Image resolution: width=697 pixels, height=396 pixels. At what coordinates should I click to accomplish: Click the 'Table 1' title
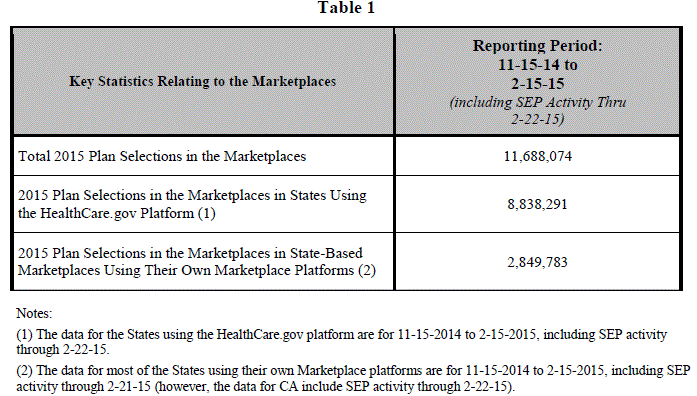click(x=346, y=8)
